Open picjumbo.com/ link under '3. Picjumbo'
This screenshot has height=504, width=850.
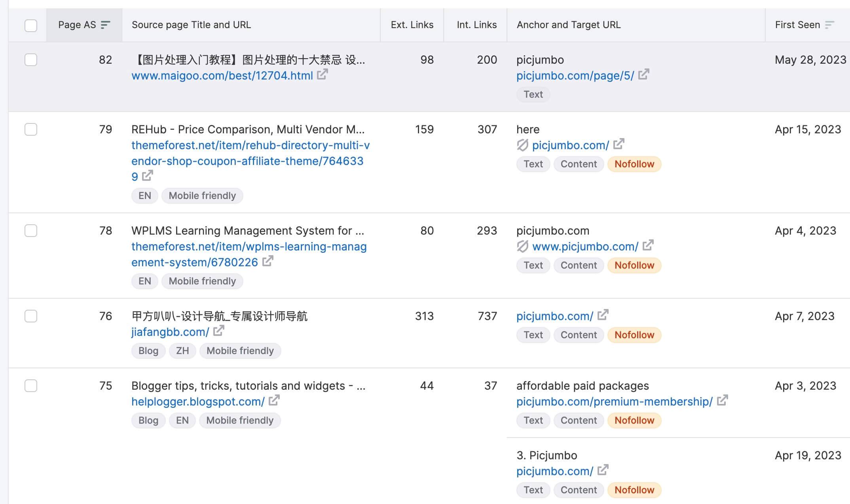click(555, 471)
